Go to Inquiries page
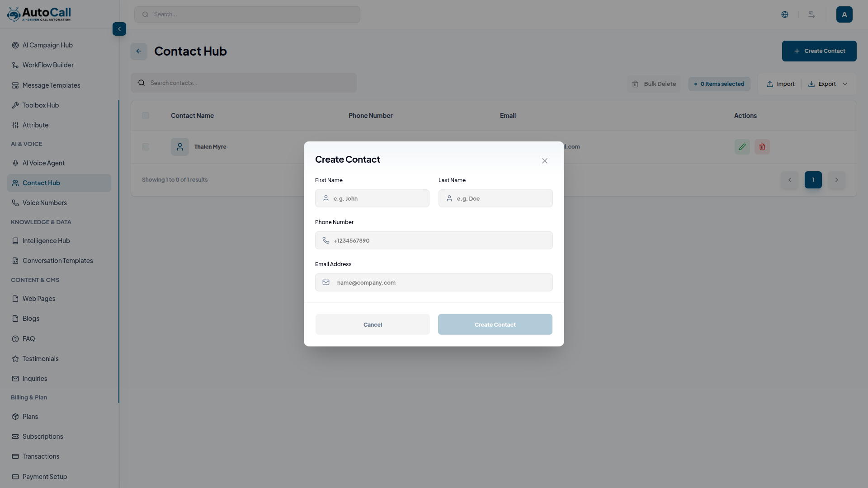868x488 pixels. pos(59,379)
